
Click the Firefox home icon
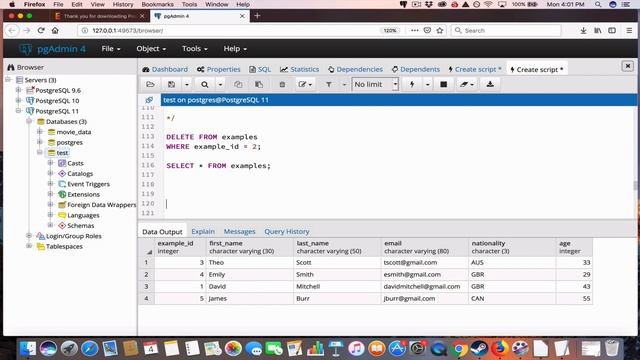[55, 30]
